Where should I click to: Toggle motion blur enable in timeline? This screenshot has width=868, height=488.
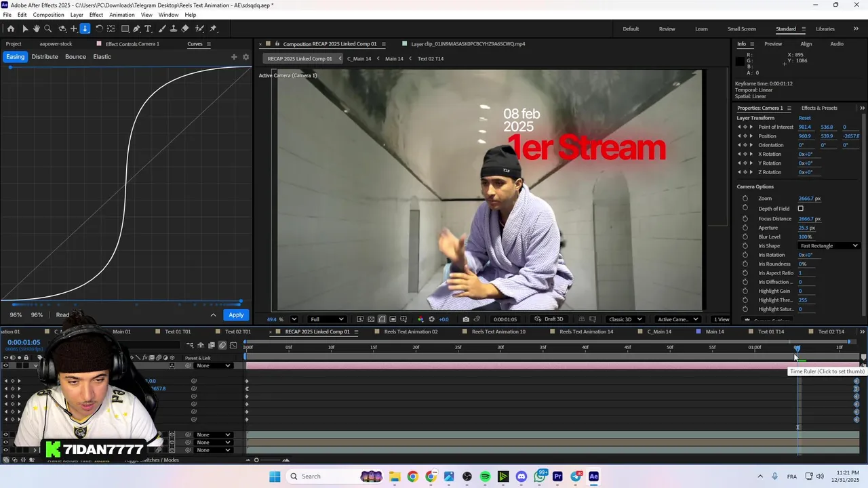[x=222, y=346]
